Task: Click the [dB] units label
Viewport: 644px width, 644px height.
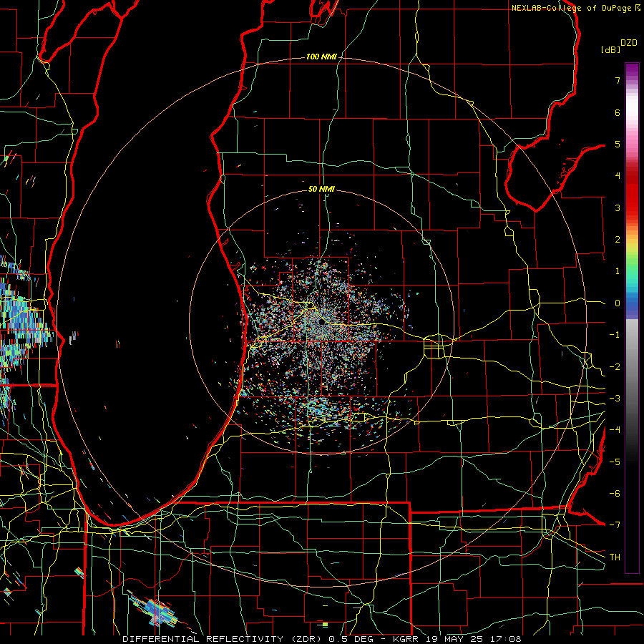Action: [x=611, y=49]
